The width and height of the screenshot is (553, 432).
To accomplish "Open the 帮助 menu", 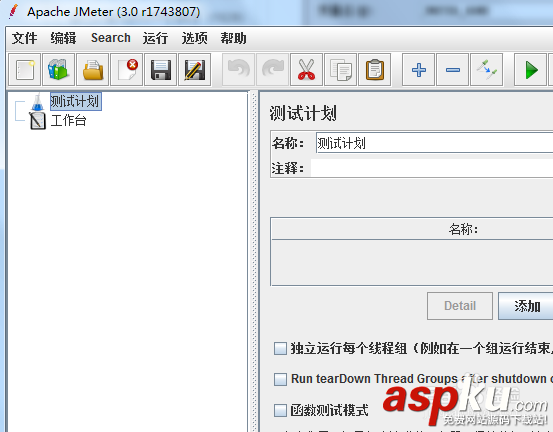I will pos(233,38).
